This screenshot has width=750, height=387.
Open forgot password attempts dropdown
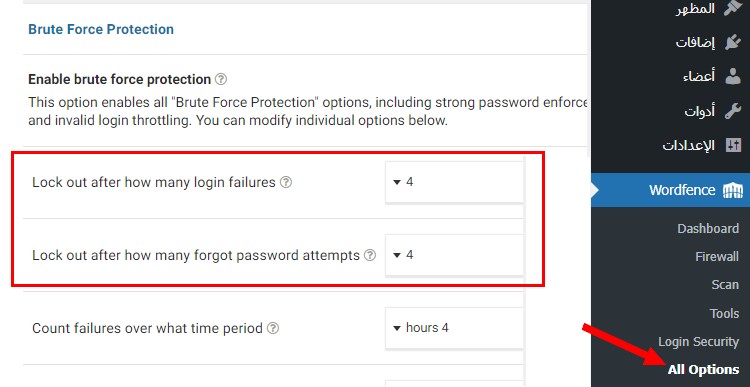[x=454, y=255]
